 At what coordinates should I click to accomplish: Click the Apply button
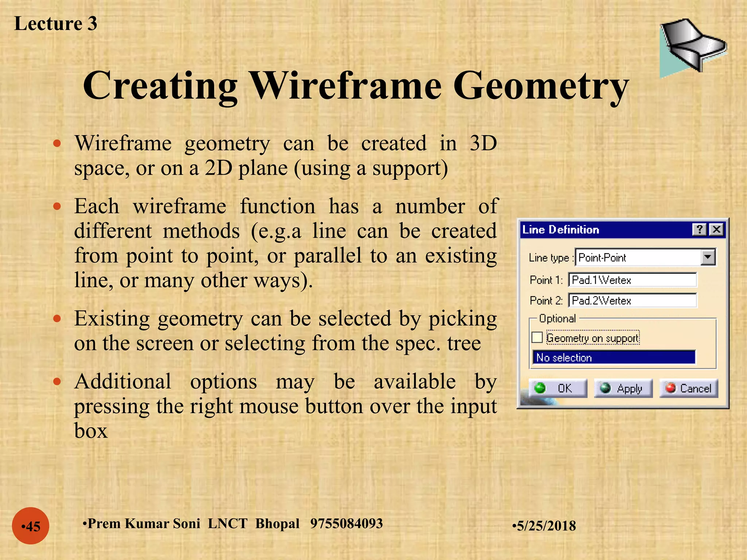pos(623,388)
